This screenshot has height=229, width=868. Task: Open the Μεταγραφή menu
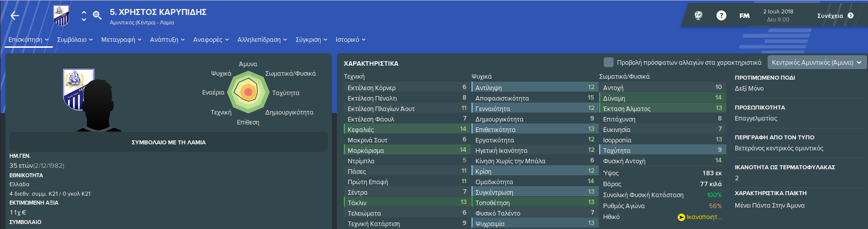[121, 39]
